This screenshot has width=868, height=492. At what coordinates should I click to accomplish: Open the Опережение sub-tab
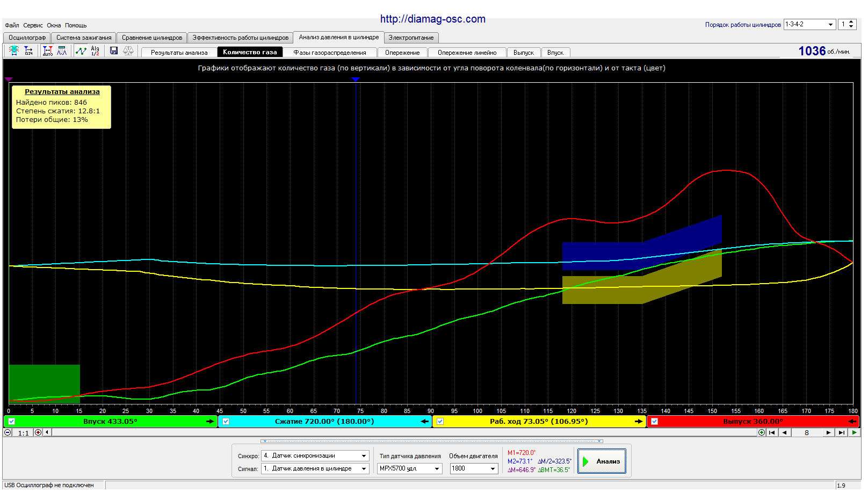402,52
